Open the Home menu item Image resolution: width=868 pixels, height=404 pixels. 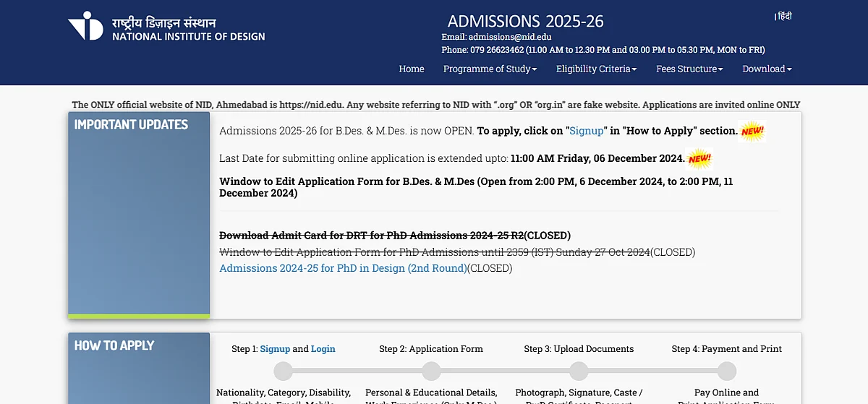(412, 69)
